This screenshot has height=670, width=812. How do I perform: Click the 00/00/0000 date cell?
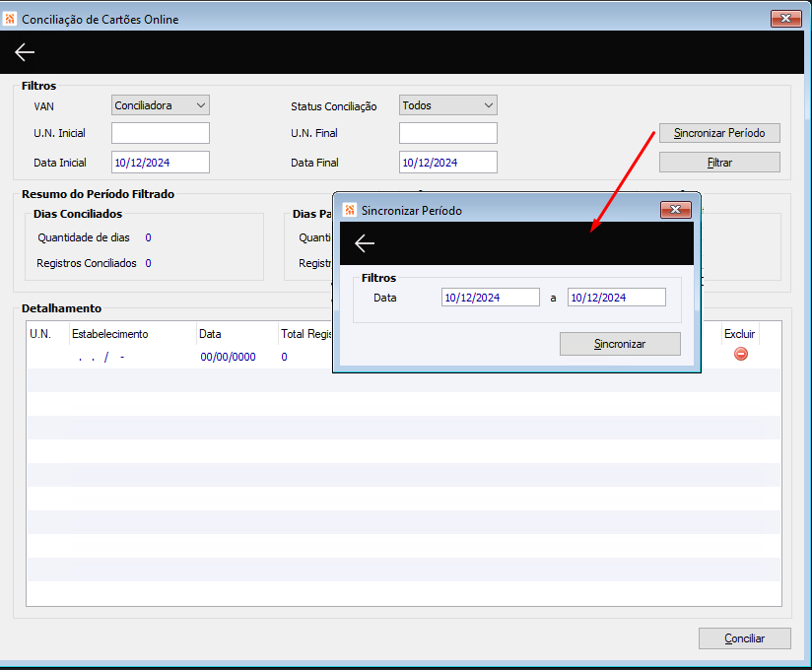click(228, 357)
